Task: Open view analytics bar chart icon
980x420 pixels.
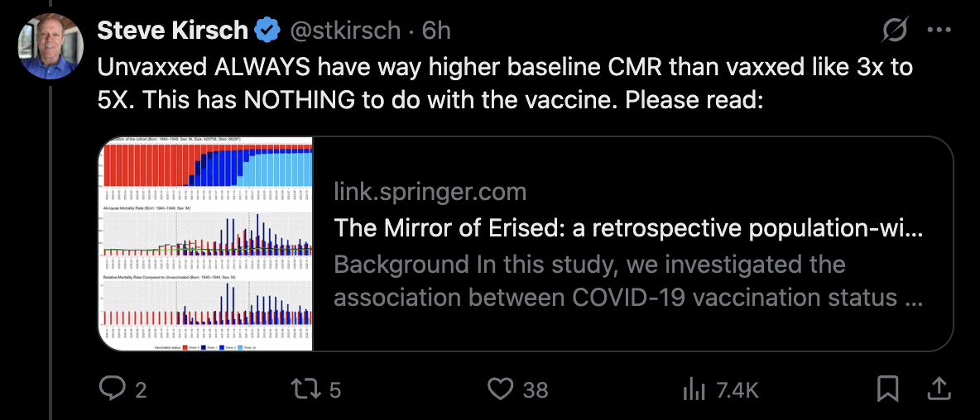Action: (x=694, y=389)
